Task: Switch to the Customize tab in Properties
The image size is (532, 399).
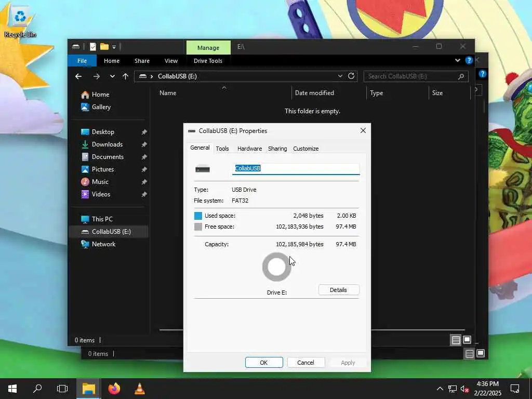Action: (x=305, y=149)
